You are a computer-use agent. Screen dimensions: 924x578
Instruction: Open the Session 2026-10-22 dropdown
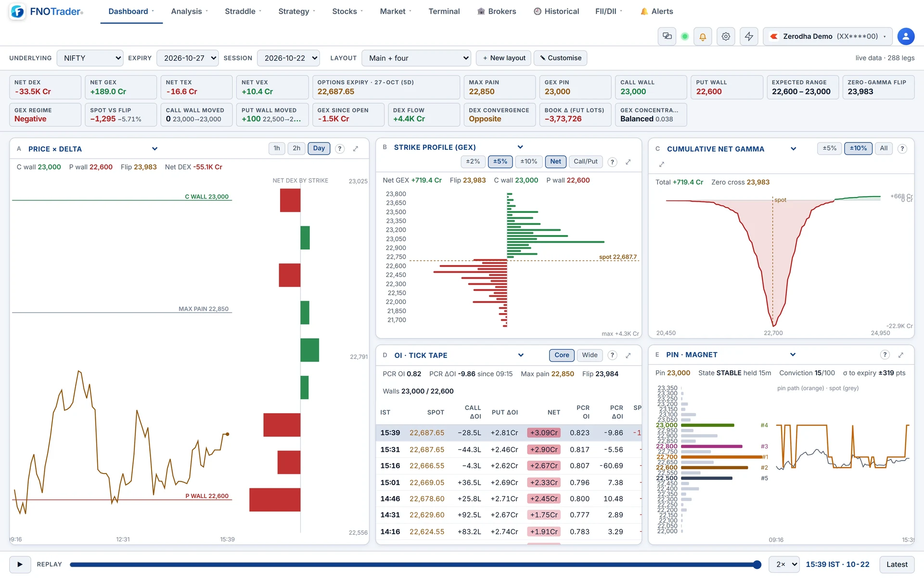click(x=288, y=58)
